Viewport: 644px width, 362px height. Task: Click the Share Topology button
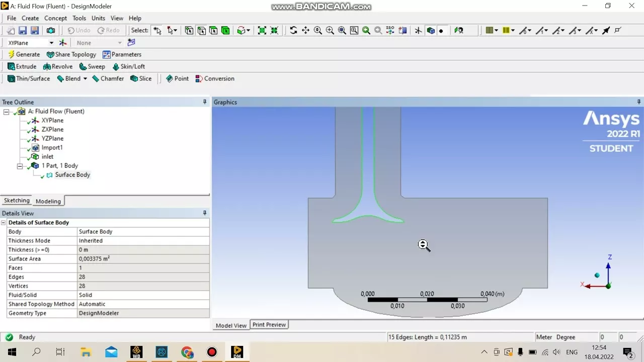point(71,54)
